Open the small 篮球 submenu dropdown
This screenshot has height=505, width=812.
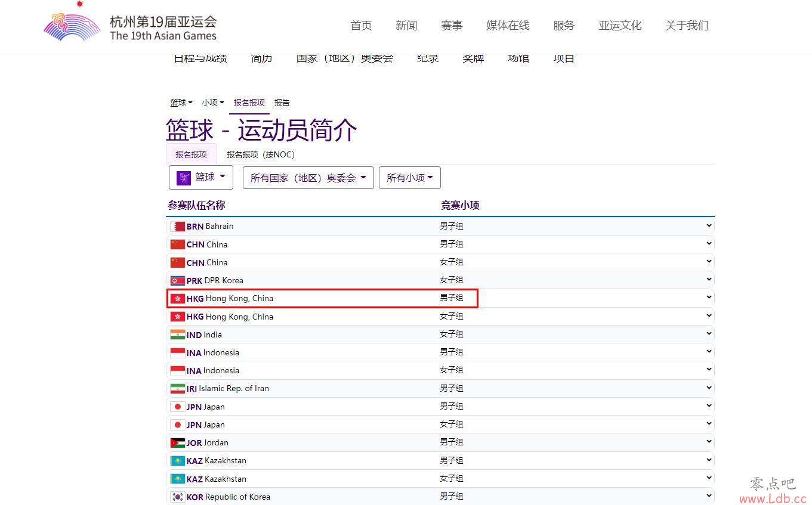181,103
